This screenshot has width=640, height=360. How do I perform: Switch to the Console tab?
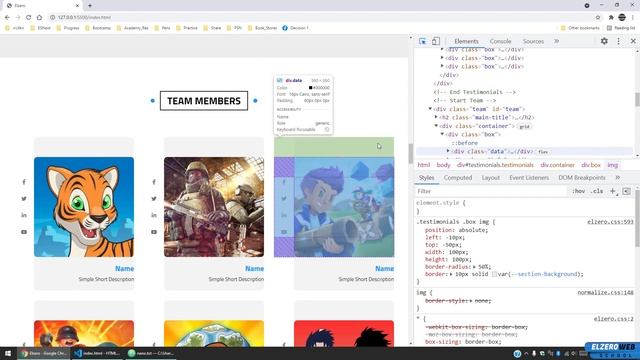coord(500,41)
